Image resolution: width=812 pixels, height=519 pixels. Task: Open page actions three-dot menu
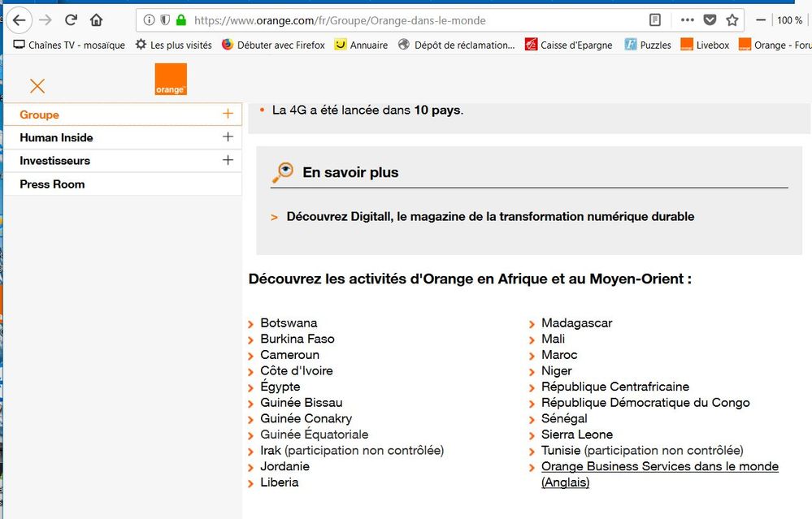[x=688, y=20]
